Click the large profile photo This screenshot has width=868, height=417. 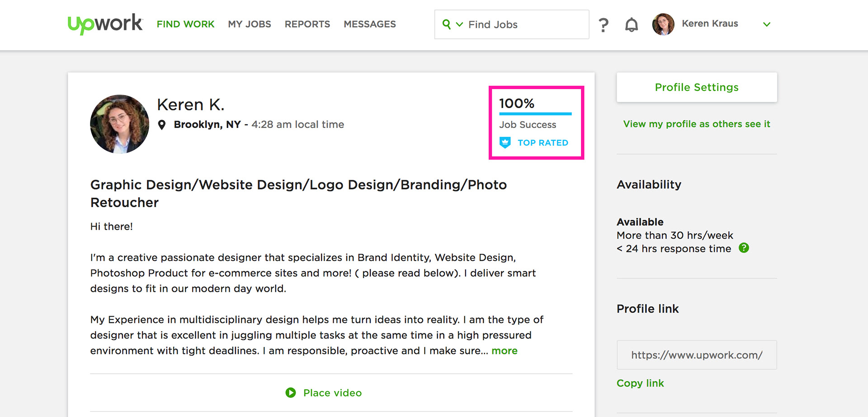pyautogui.click(x=120, y=124)
